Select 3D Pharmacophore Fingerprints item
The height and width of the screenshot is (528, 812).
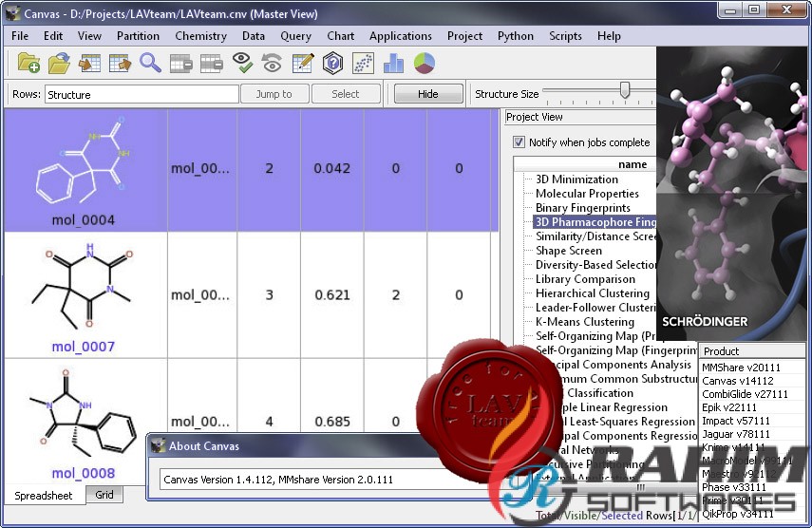click(x=595, y=221)
